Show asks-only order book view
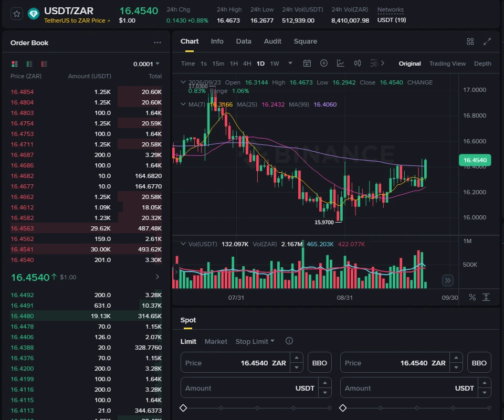 point(44,64)
